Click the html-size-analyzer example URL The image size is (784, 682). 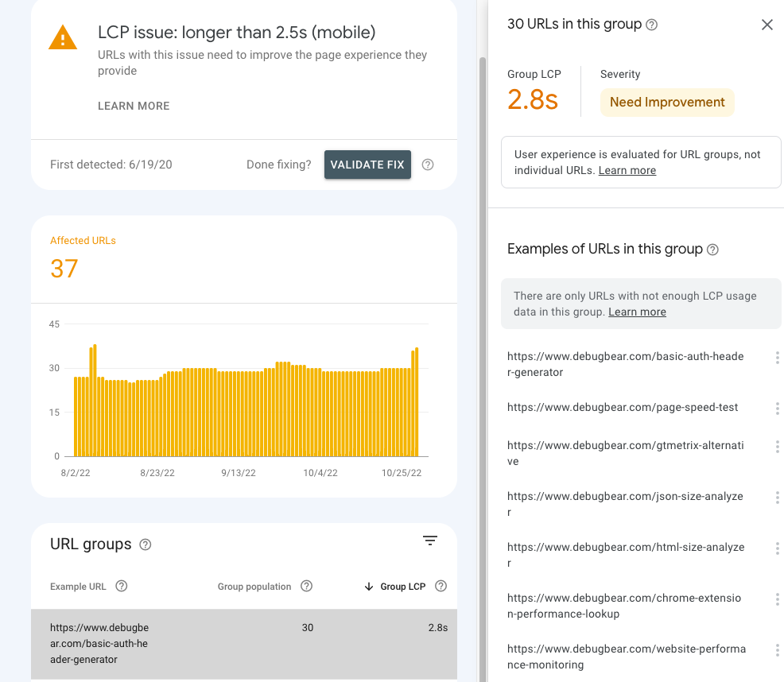626,555
